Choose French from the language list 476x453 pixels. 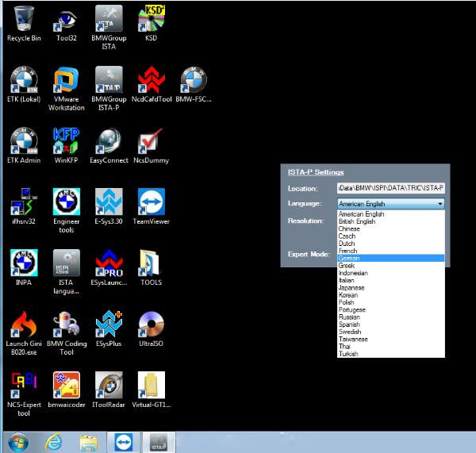[x=390, y=251]
